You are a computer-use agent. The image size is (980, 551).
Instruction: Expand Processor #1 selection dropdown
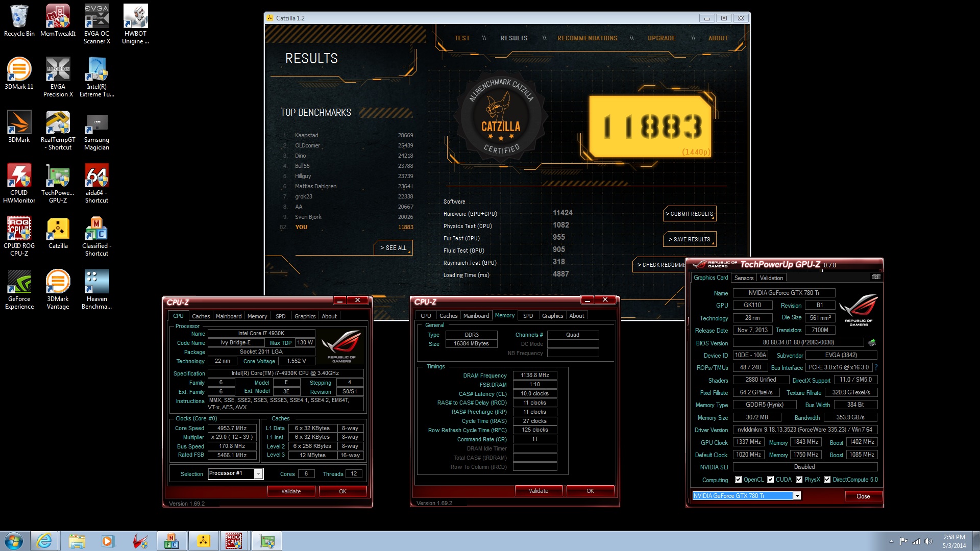[x=258, y=474]
